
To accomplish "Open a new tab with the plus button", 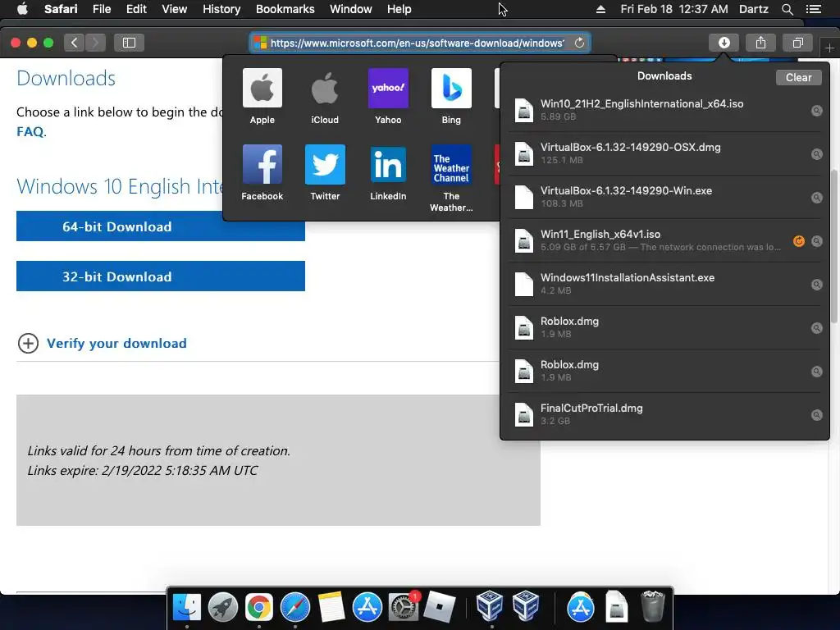I will tap(829, 48).
